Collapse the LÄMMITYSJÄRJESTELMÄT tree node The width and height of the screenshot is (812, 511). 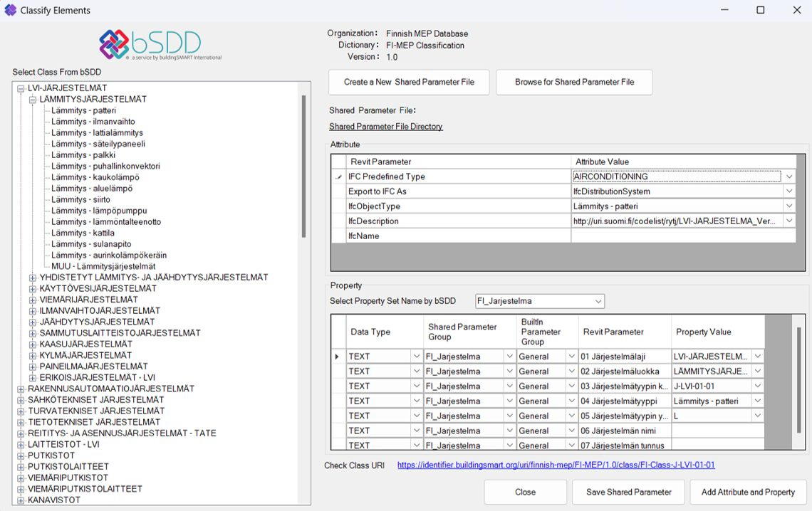tap(33, 100)
